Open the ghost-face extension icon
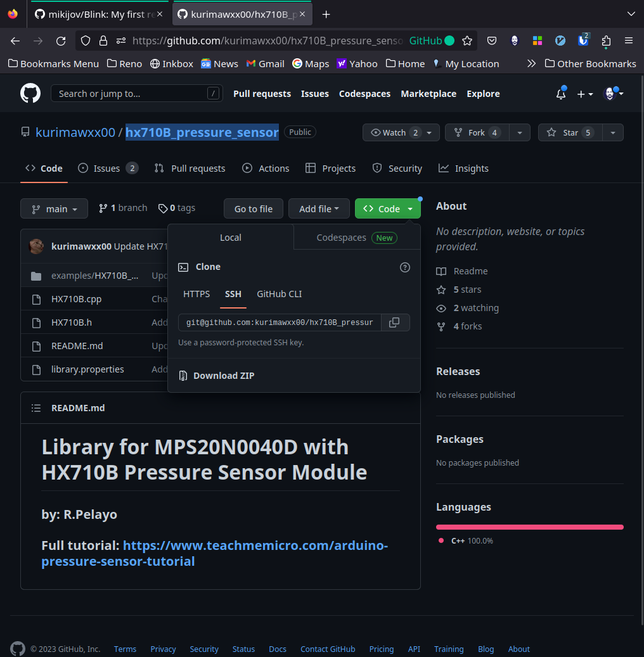This screenshot has width=644, height=657. [515, 41]
